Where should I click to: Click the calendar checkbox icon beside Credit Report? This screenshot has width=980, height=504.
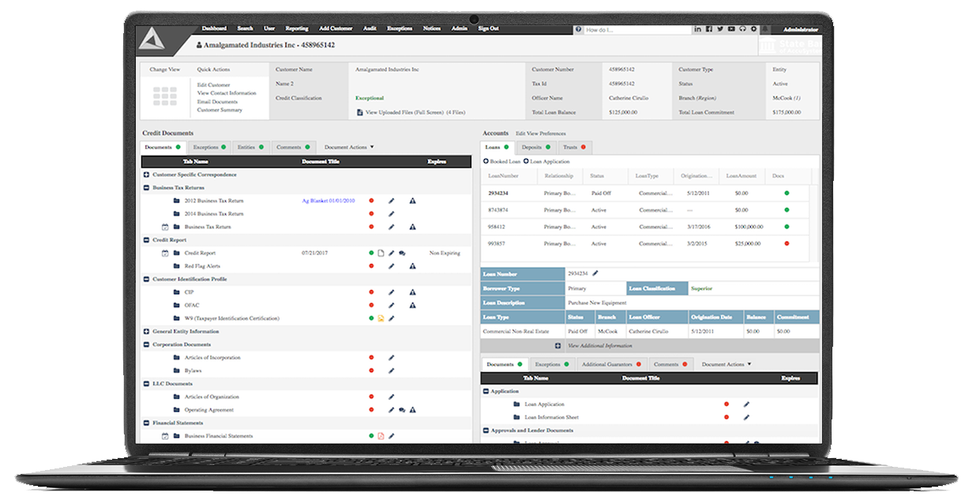(x=165, y=254)
